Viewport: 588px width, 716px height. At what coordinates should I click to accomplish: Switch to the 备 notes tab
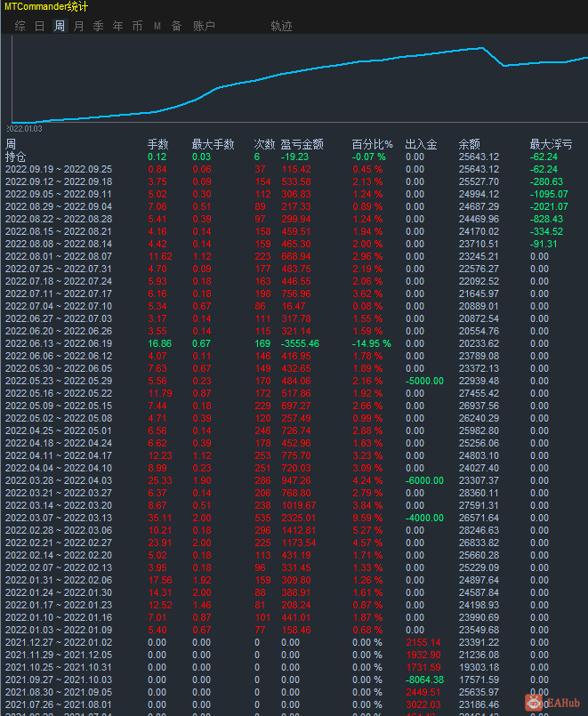point(177,26)
